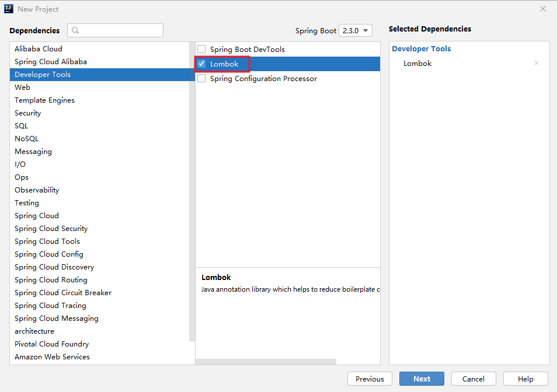Select Spring Cloud Alibaba category

(x=100, y=61)
